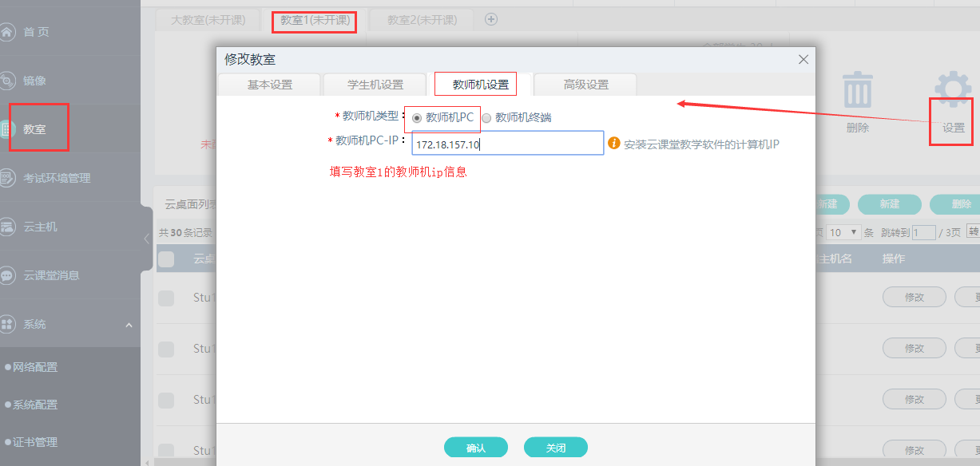
Task: Select the 教师机PC radio button
Action: tap(417, 118)
